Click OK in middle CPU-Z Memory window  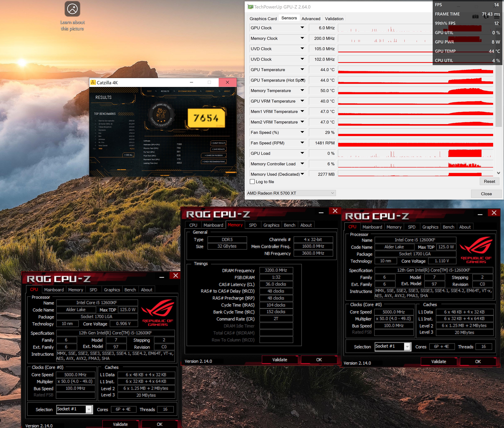tap(319, 360)
